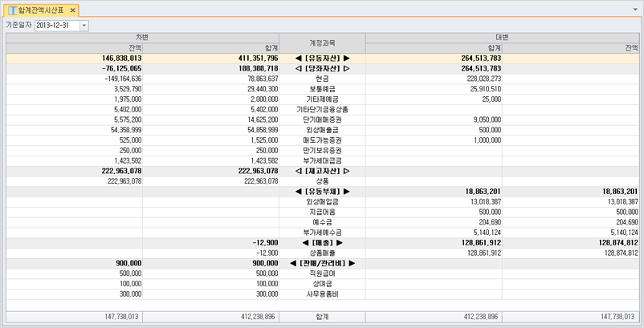
Task: Open the 기준일자 date dropdown arrow
Action: 84,26
